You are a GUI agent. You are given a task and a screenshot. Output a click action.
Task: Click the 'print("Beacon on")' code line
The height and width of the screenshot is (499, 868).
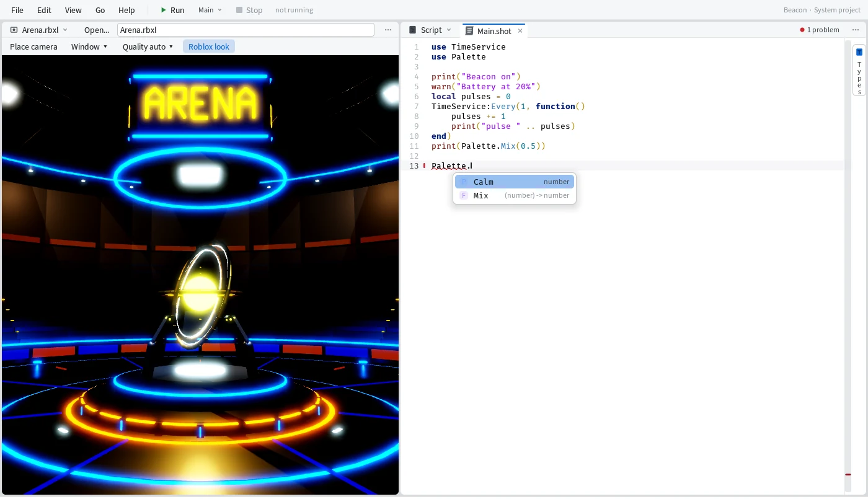coord(476,76)
